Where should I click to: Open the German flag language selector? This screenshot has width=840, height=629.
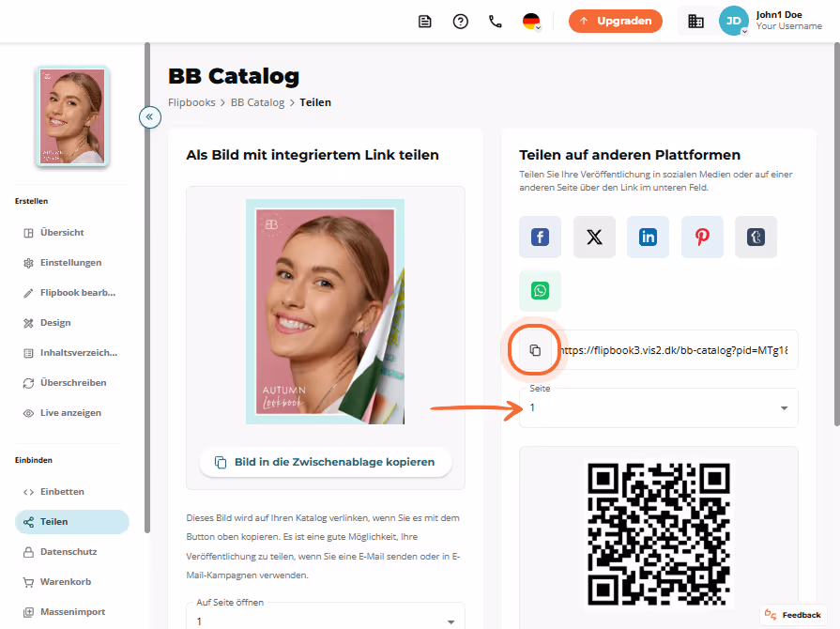[531, 22]
